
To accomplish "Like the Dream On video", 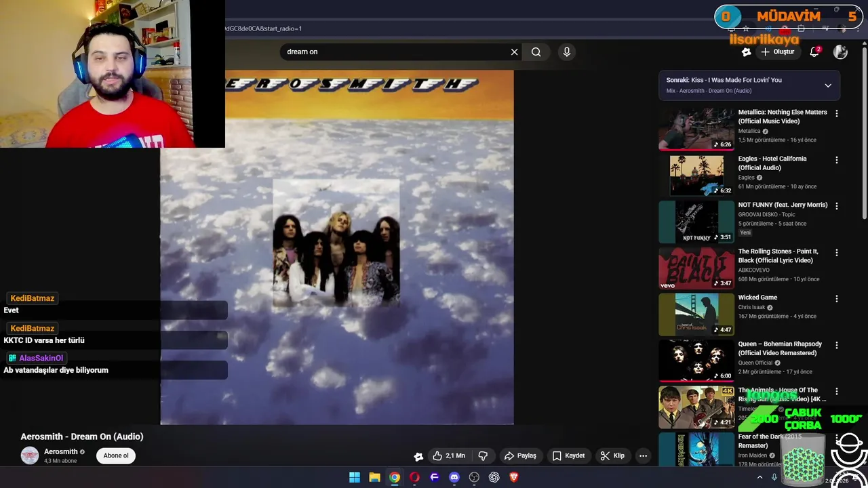I will (448, 456).
